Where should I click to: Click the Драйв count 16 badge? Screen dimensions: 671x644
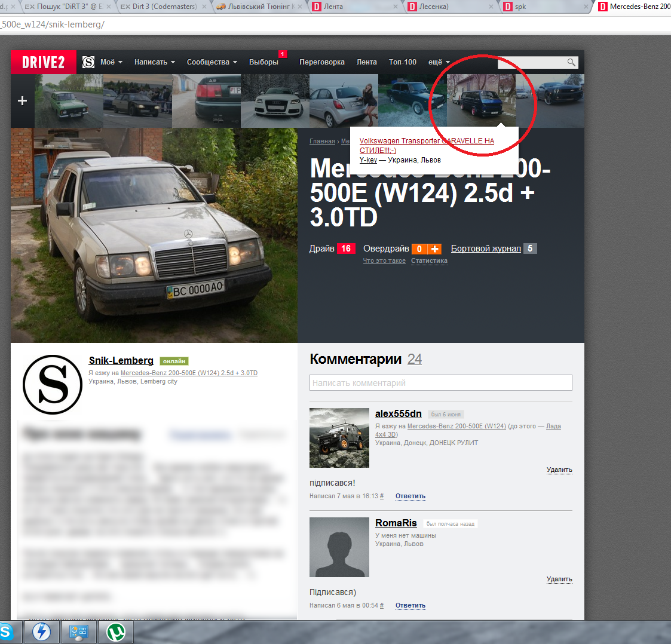346,249
